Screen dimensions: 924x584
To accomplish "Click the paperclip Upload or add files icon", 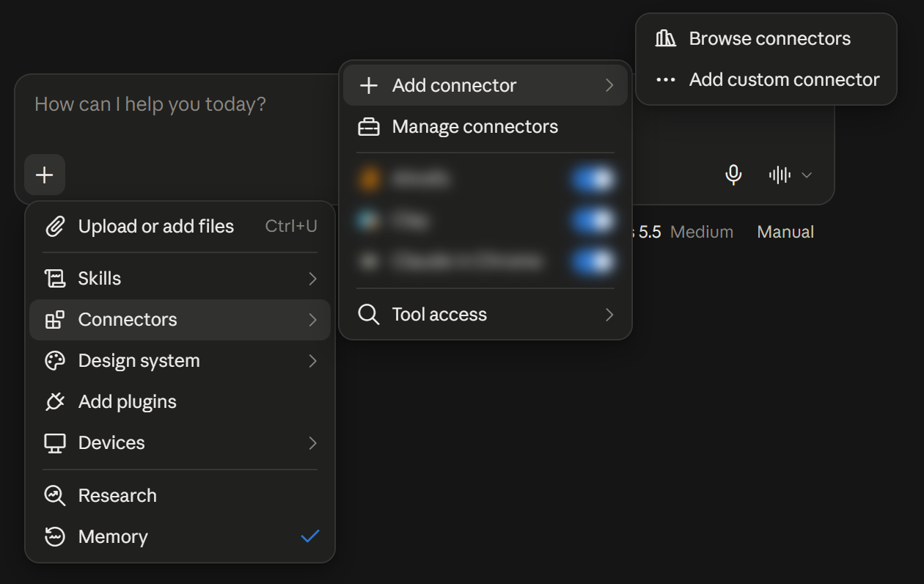I will [55, 226].
